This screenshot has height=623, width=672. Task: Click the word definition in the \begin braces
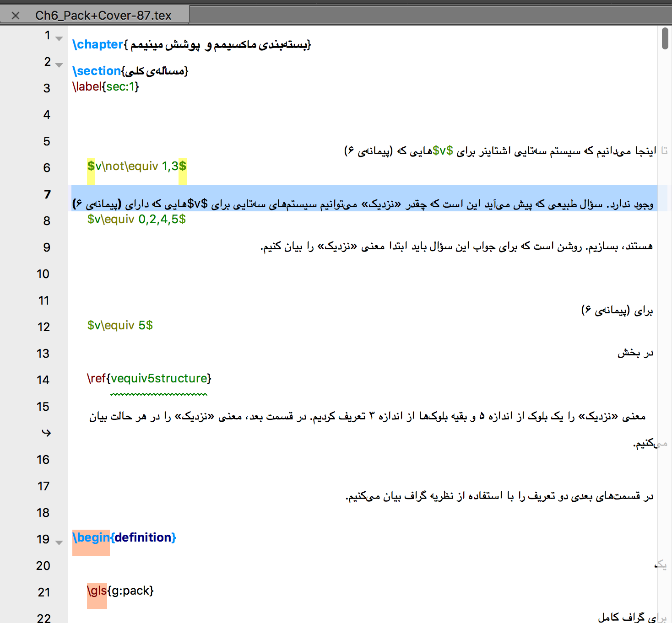(x=143, y=537)
